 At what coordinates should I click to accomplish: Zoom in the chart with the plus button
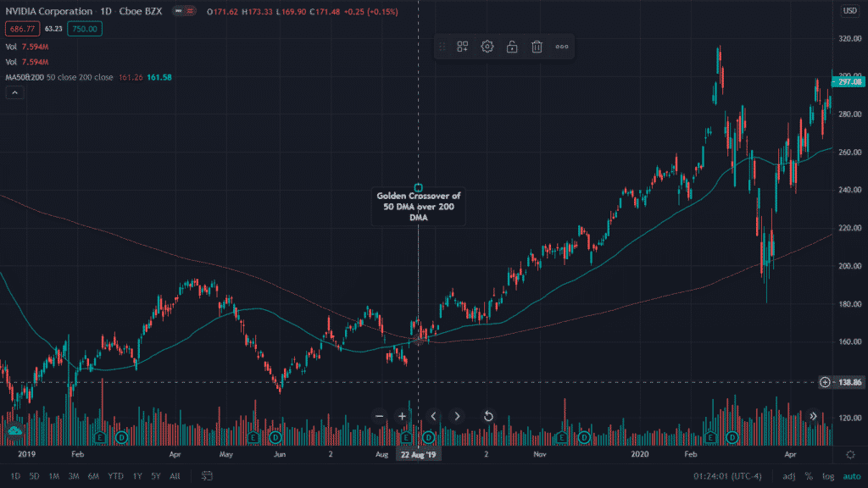(403, 416)
